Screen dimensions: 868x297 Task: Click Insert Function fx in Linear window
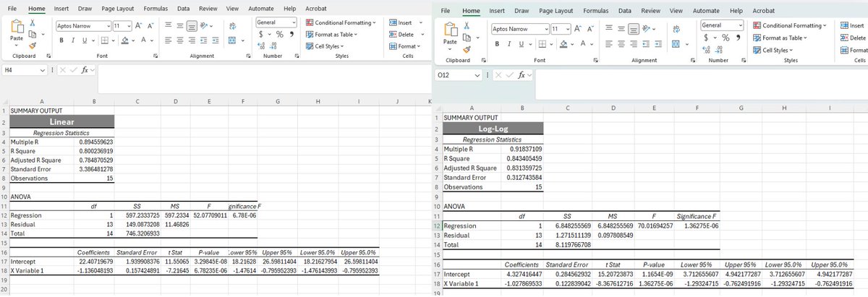coord(85,70)
